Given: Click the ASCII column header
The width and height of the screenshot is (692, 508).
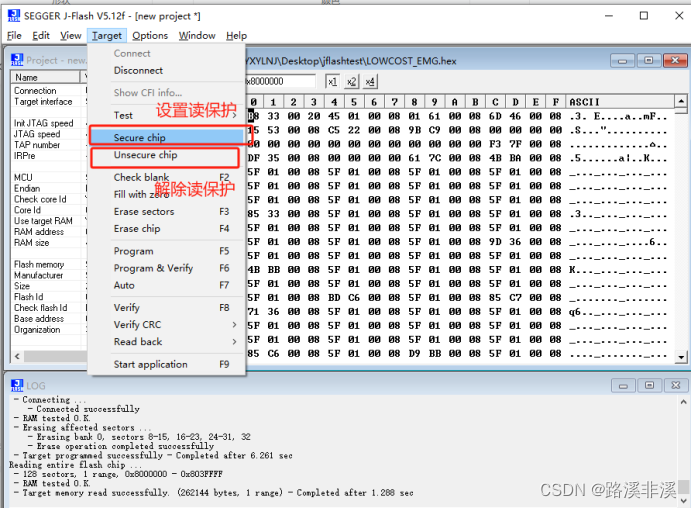Looking at the screenshot, I should [x=620, y=102].
